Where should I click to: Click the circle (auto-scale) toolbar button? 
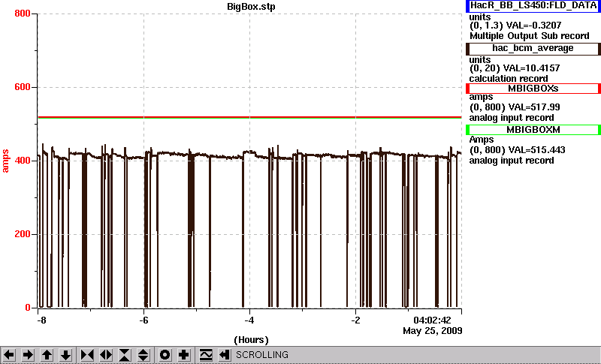pyautogui.click(x=165, y=355)
